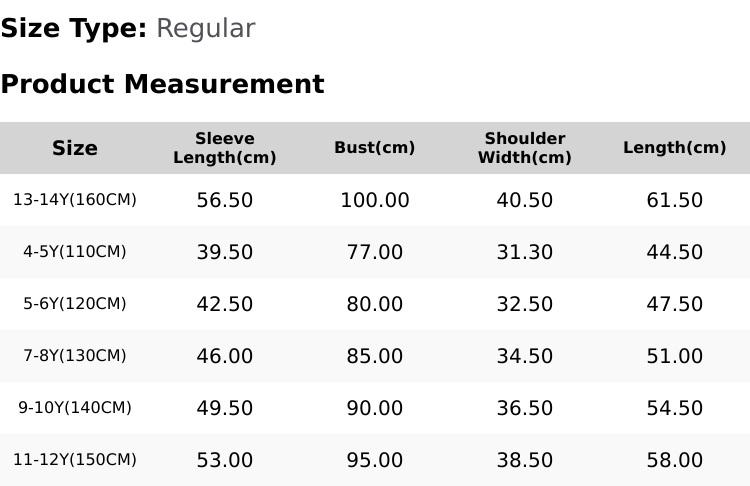The height and width of the screenshot is (486, 750).
Task: Click the 11-12Y(150CM) size label
Action: 75,460
